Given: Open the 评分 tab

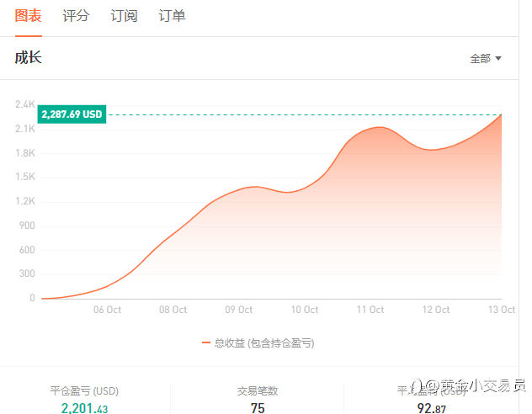Looking at the screenshot, I should coord(76,16).
